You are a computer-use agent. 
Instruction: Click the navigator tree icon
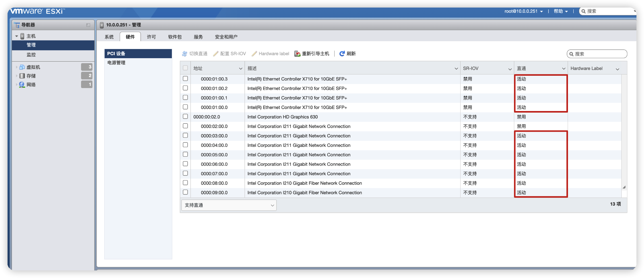pos(17,25)
